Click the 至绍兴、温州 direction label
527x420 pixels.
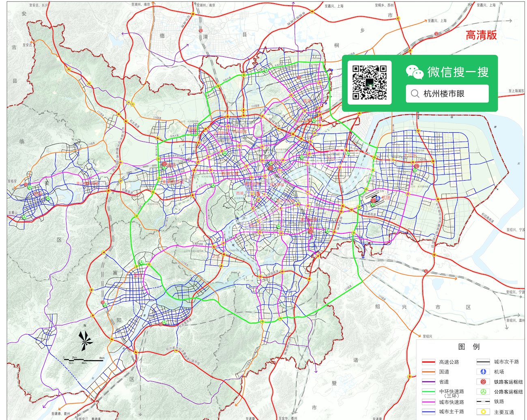pyautogui.click(x=515, y=320)
